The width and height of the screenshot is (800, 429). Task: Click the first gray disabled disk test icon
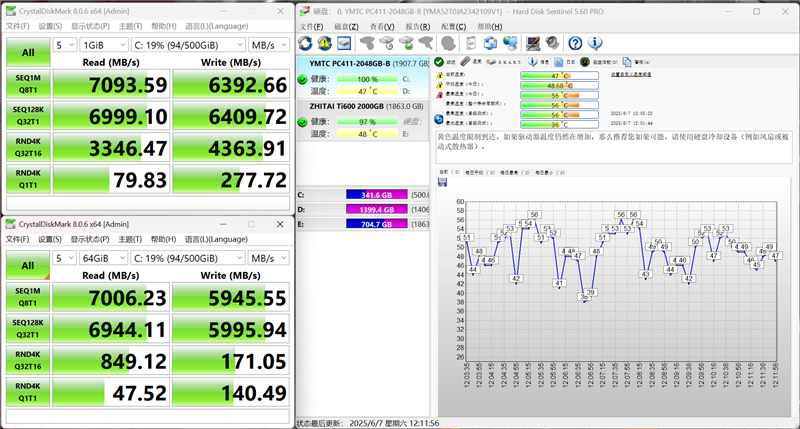[367, 43]
